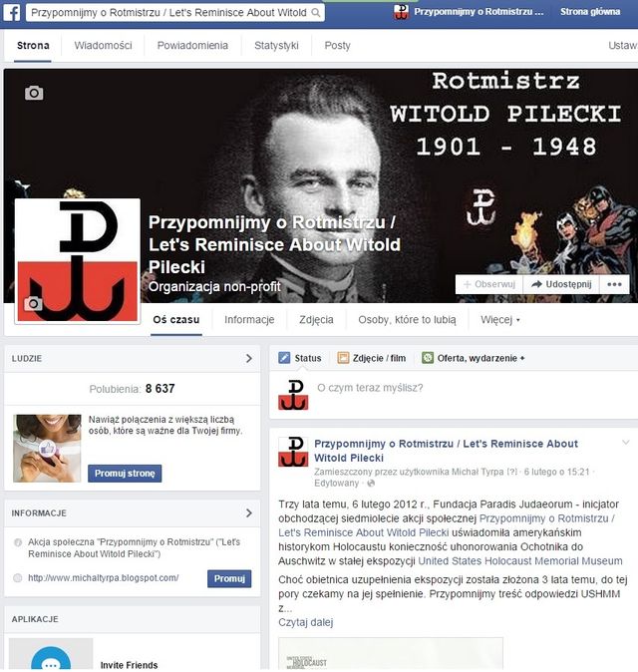Click the Facebook logo icon

12,12
